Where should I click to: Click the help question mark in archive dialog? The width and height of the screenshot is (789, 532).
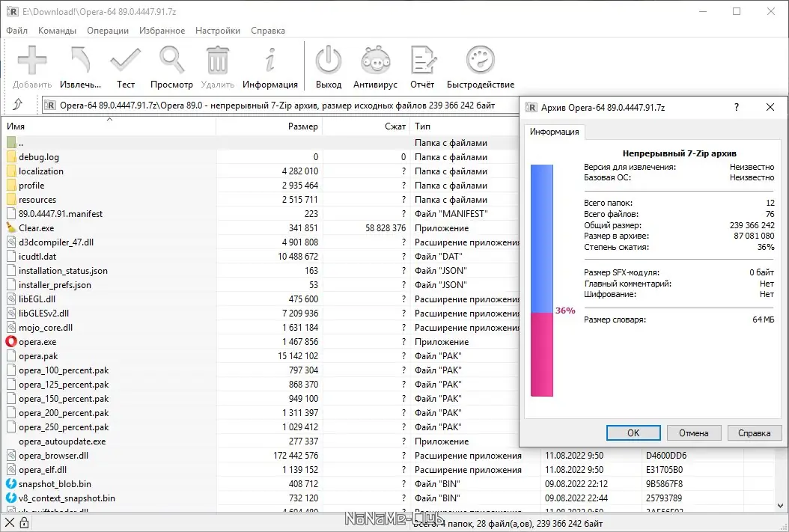click(x=736, y=107)
